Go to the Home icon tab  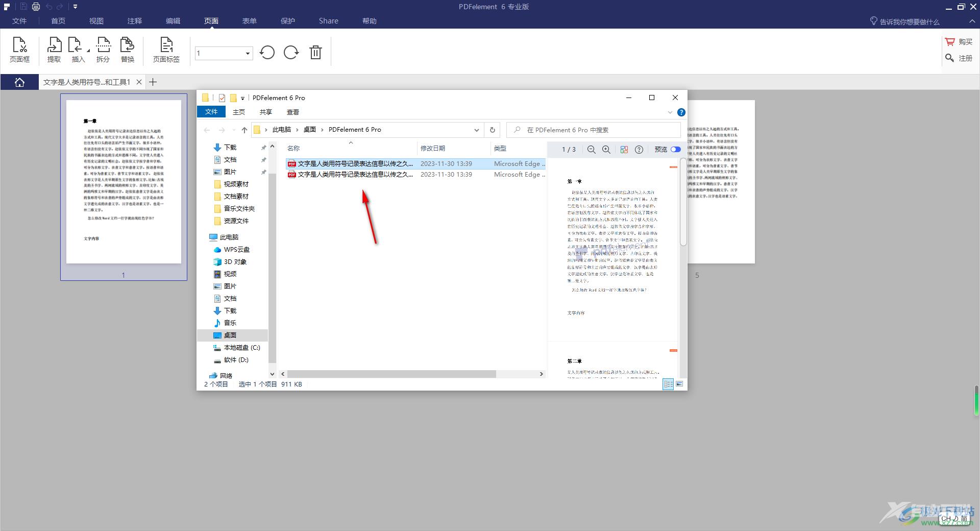[19, 82]
